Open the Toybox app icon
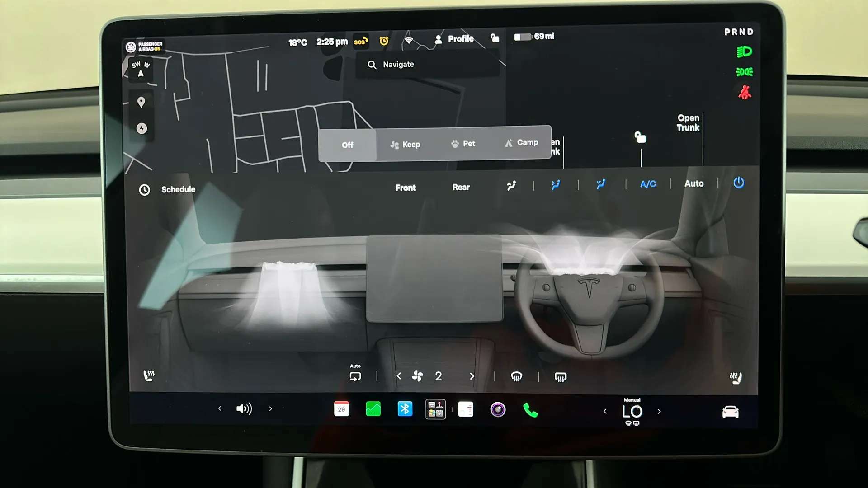 435,409
